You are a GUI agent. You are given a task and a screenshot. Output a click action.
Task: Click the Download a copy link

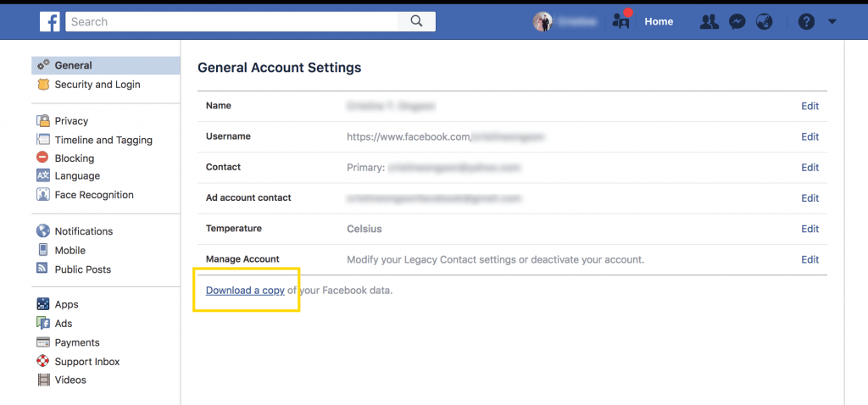tap(245, 291)
